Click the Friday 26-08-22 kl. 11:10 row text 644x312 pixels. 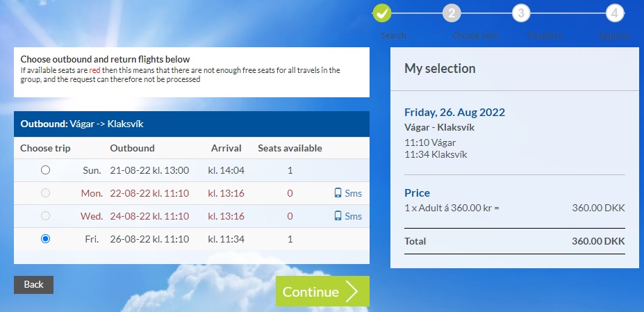(149, 239)
